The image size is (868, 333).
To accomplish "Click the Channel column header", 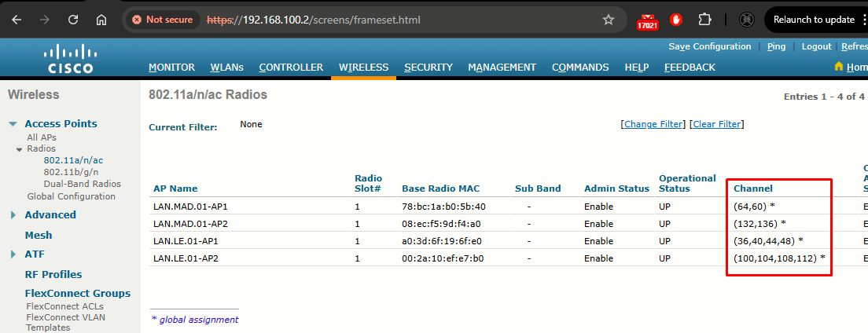I will [x=753, y=188].
